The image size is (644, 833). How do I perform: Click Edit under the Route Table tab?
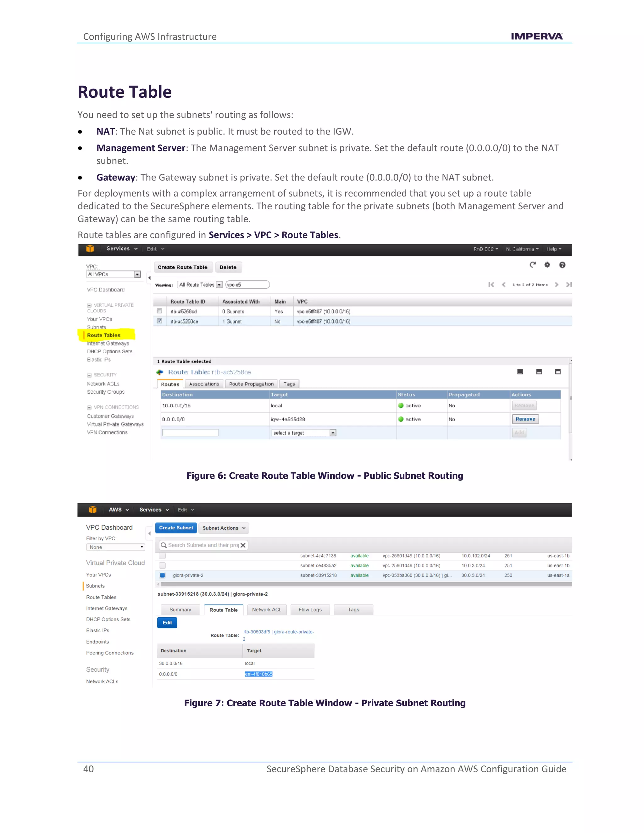[x=167, y=623]
